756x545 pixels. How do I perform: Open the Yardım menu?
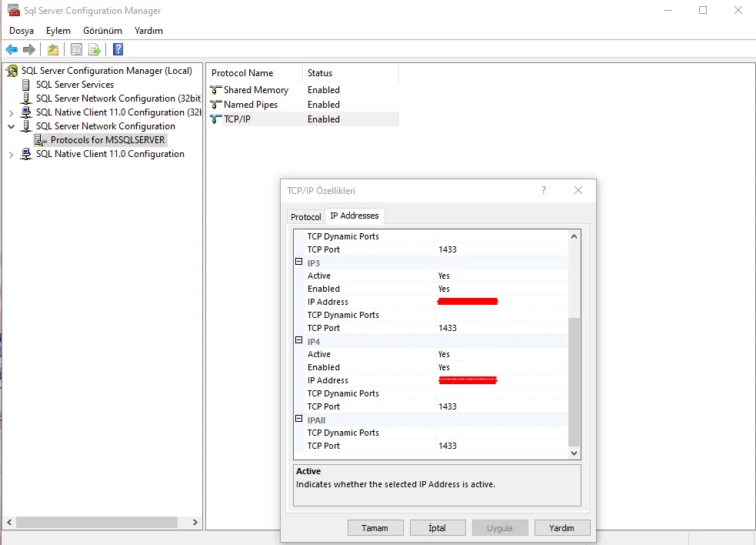148,31
